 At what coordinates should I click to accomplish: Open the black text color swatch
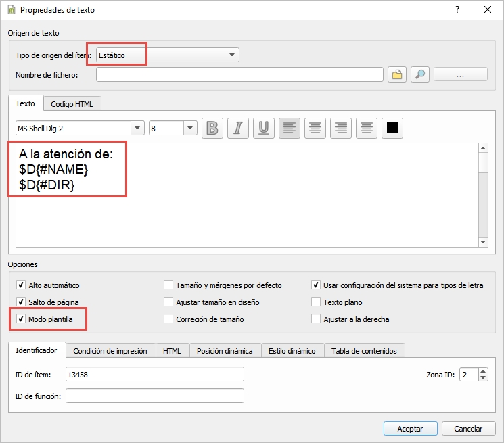[x=392, y=128]
